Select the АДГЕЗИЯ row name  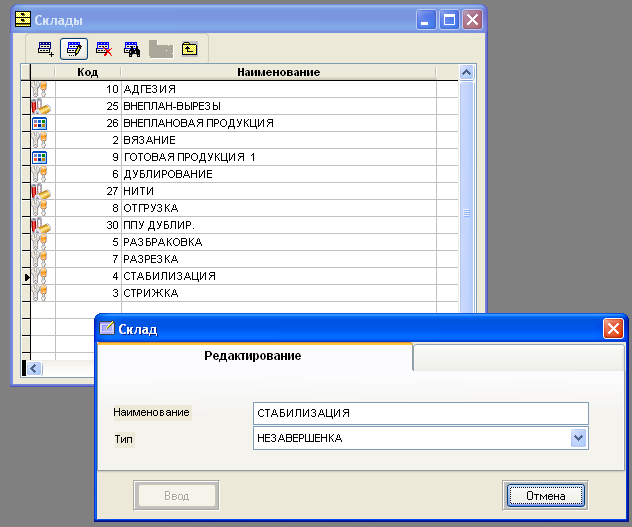150,89
